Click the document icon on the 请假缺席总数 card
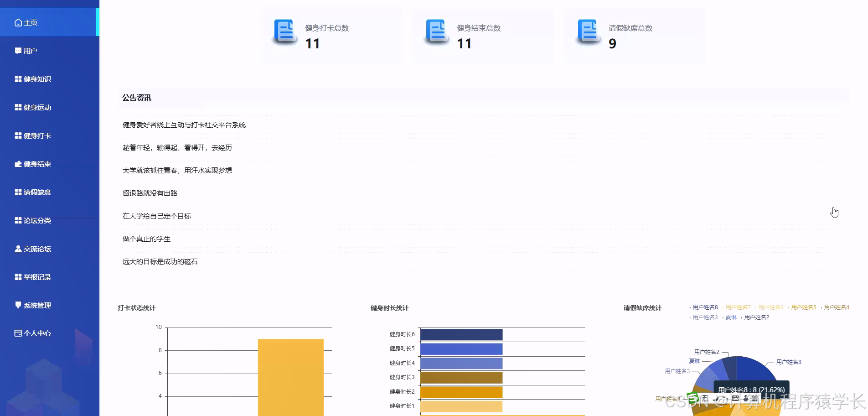868x416 pixels. (589, 31)
